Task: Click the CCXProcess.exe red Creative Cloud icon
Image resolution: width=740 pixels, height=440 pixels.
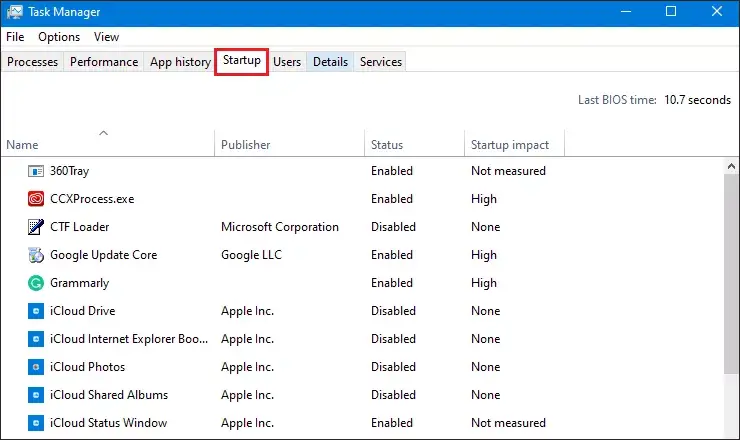Action: tap(36, 199)
